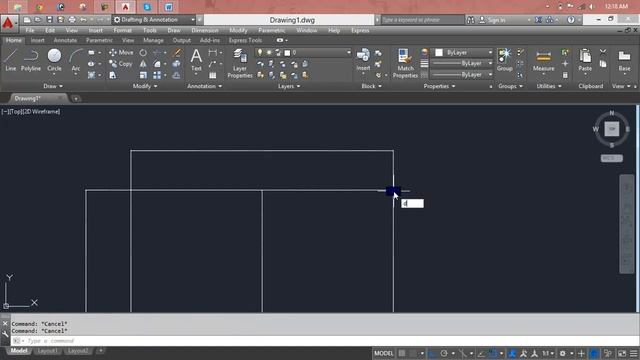Image resolution: width=640 pixels, height=360 pixels.
Task: Click the Plot print icon in quick access toolbar
Action: click(72, 20)
